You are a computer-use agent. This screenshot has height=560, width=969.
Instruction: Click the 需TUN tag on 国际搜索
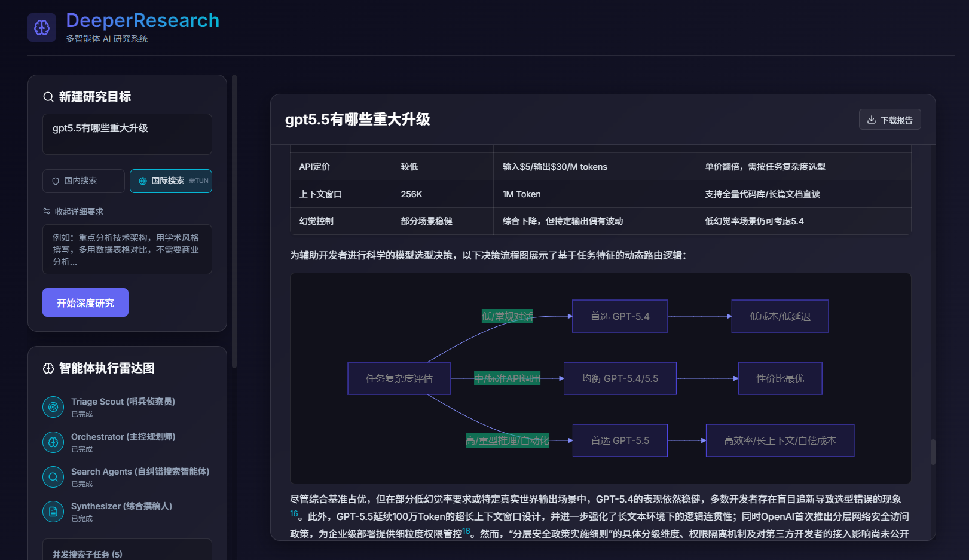pos(199,181)
